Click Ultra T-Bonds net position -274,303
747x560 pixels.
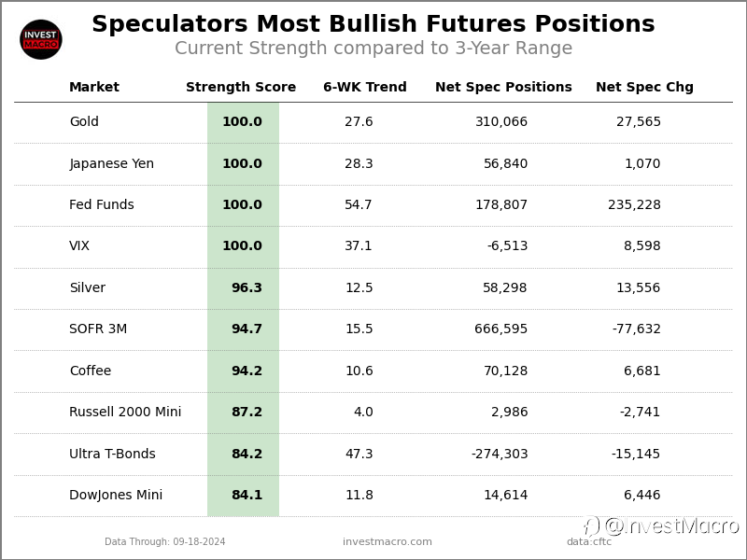coord(500,455)
